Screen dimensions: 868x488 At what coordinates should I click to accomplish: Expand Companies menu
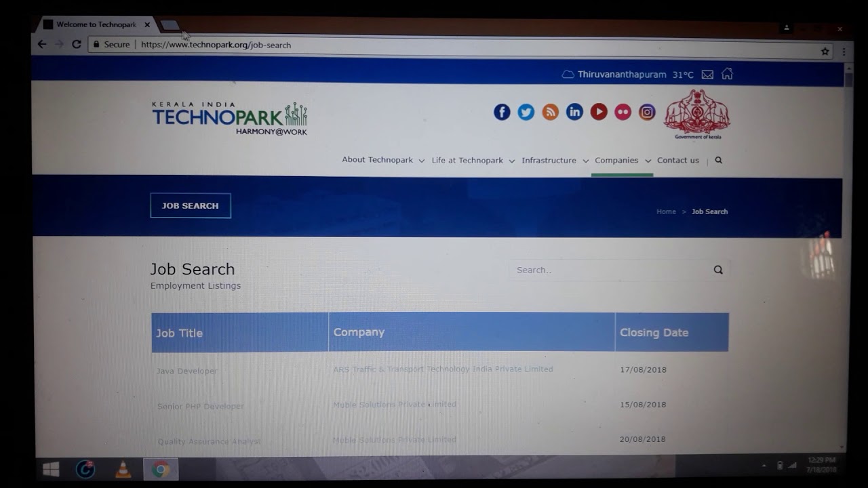point(623,161)
